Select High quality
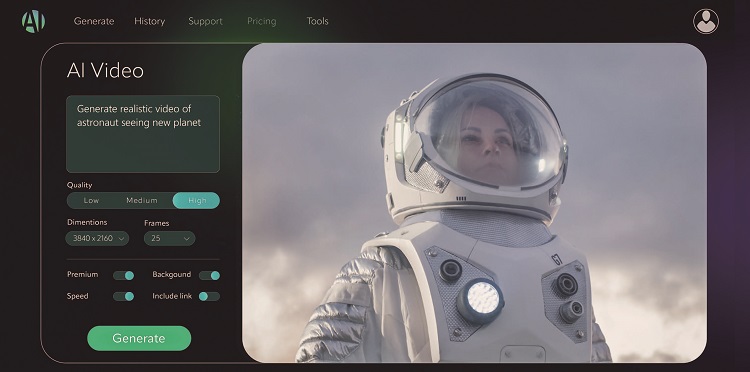Screen dimensions: 750x372 pos(197,200)
